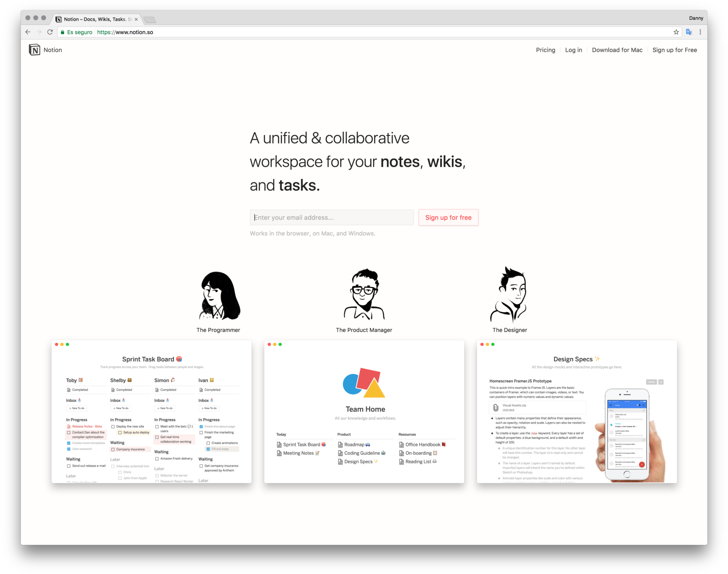Bookmark this page with the star icon
Viewport: 728px width, 574px height.
pyautogui.click(x=676, y=32)
